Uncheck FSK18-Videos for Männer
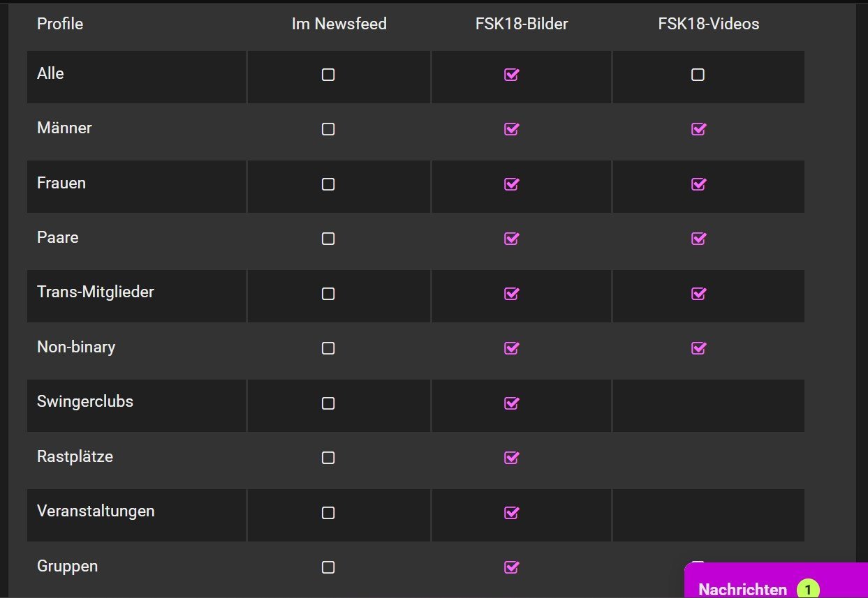This screenshot has height=598, width=868. click(x=698, y=129)
